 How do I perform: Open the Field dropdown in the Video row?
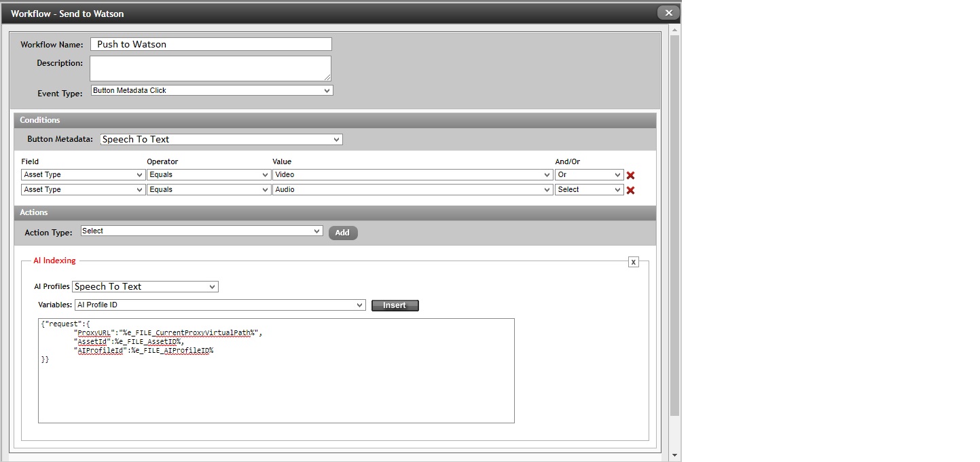pyautogui.click(x=84, y=174)
